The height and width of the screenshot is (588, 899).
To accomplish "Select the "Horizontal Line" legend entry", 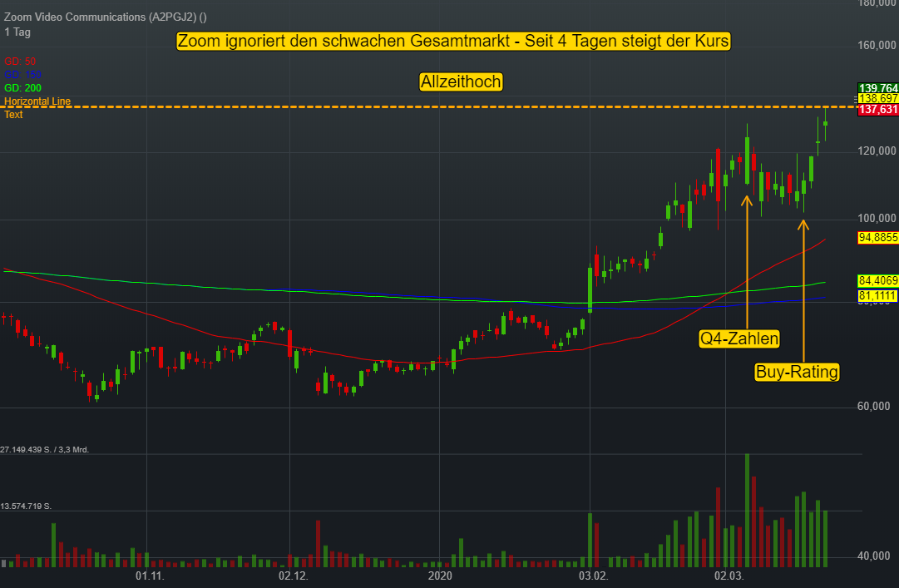I will [x=37, y=101].
